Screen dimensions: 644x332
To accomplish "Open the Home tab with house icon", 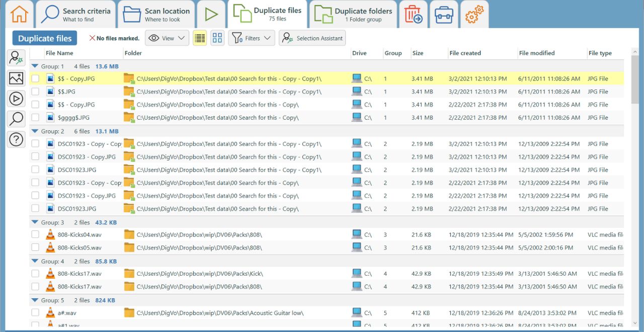I will point(19,14).
